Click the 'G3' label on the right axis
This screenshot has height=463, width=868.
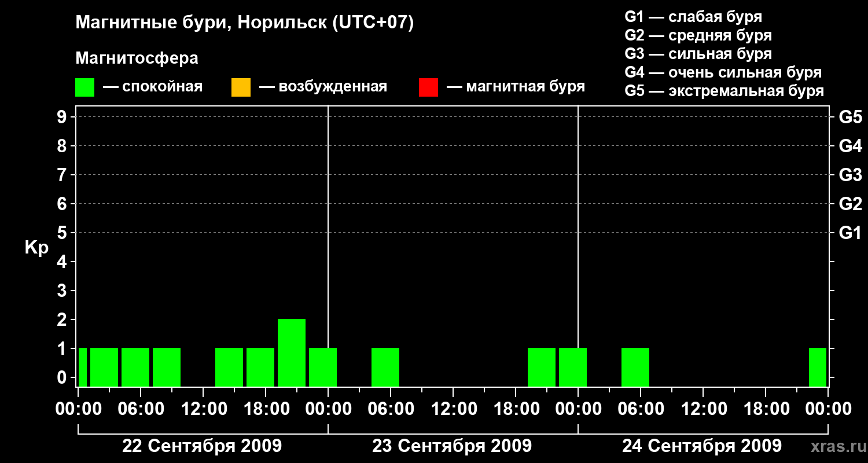[850, 175]
